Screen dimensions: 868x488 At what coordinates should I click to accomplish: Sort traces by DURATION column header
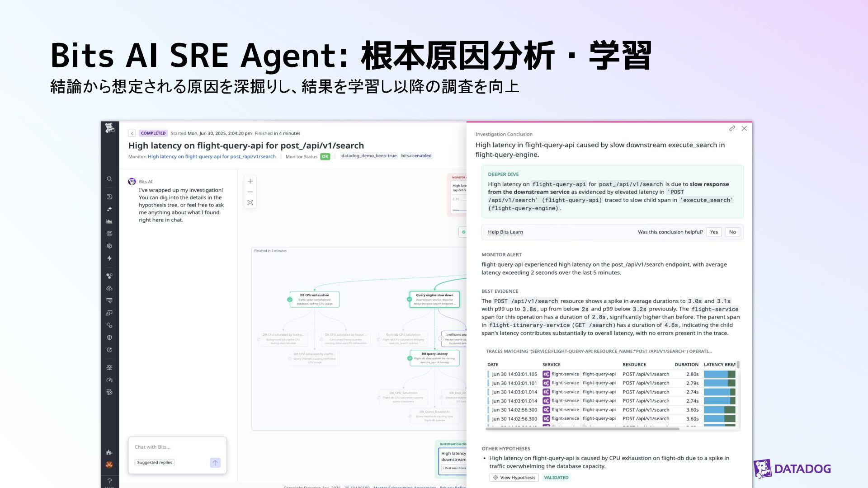click(x=686, y=365)
